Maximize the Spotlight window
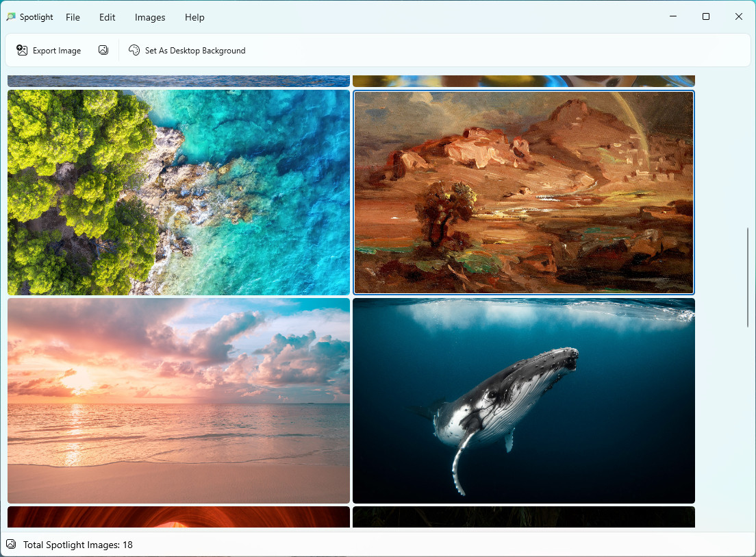 (x=706, y=16)
